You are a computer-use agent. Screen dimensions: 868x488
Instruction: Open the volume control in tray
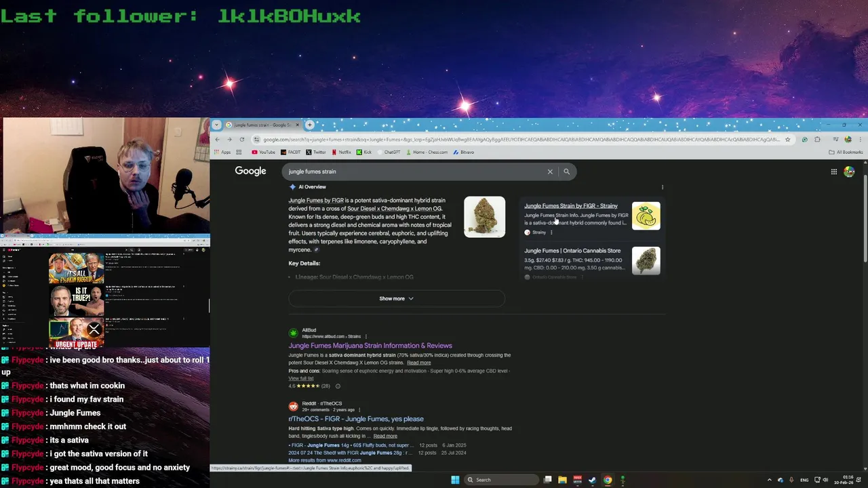coord(825,480)
